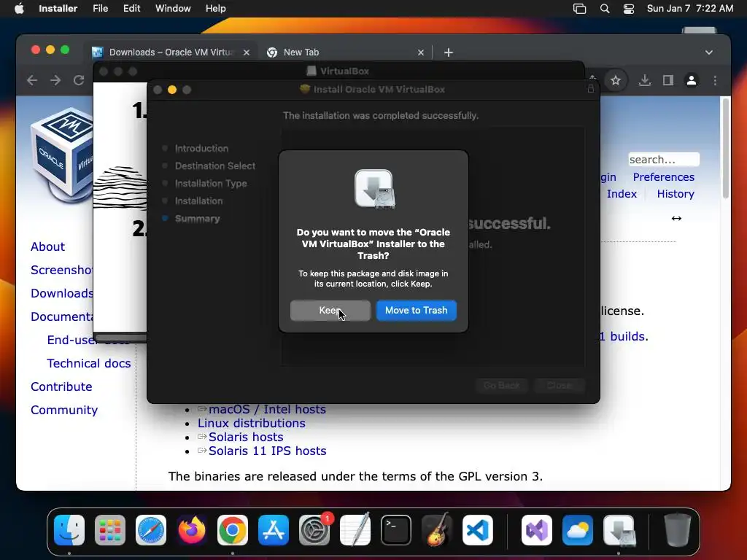The image size is (747, 560).
Task: Open TextEdit from the Dock
Action: click(355, 529)
